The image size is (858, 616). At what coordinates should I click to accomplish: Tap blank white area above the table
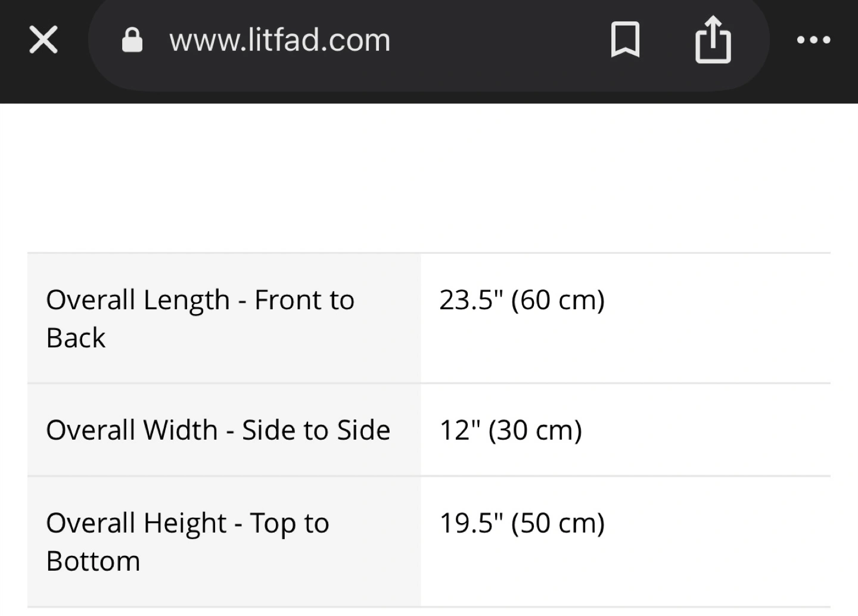pos(429,179)
